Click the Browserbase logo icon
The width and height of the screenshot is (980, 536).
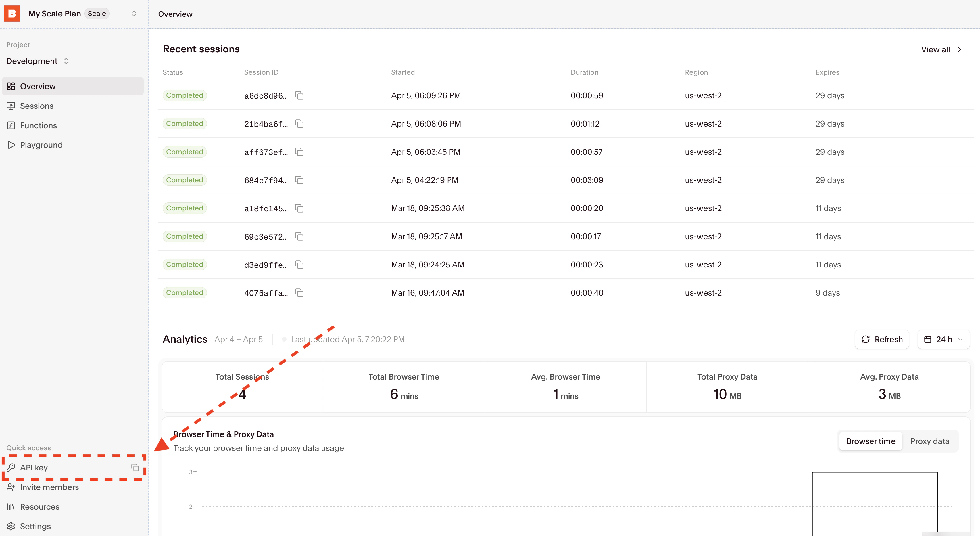[x=12, y=14]
